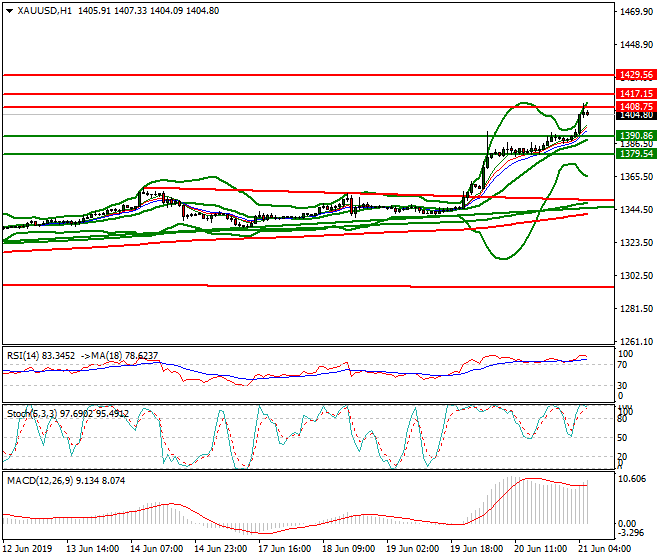
Task: Select the 1344.50 price scale value
Action: (636, 210)
